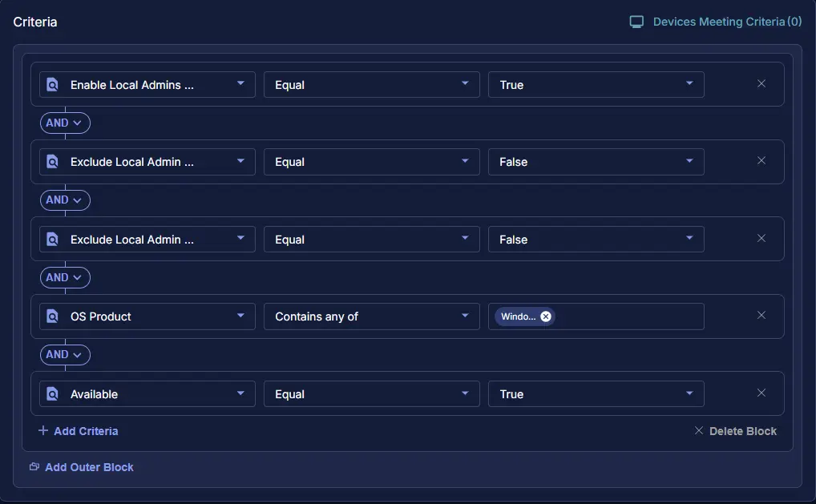Delete the OS Product criteria row
Viewport: 816px width, 504px height.
pyautogui.click(x=761, y=316)
